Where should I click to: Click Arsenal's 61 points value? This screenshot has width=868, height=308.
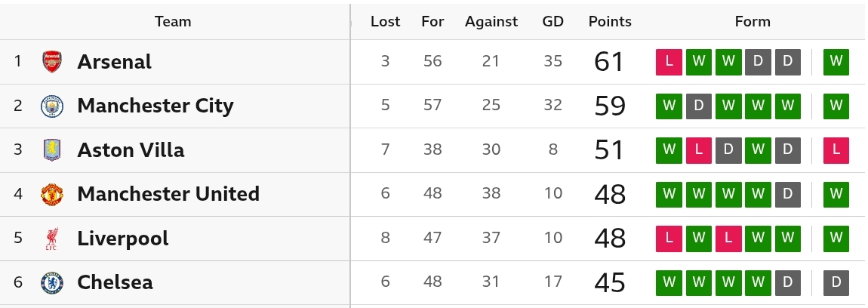click(610, 61)
